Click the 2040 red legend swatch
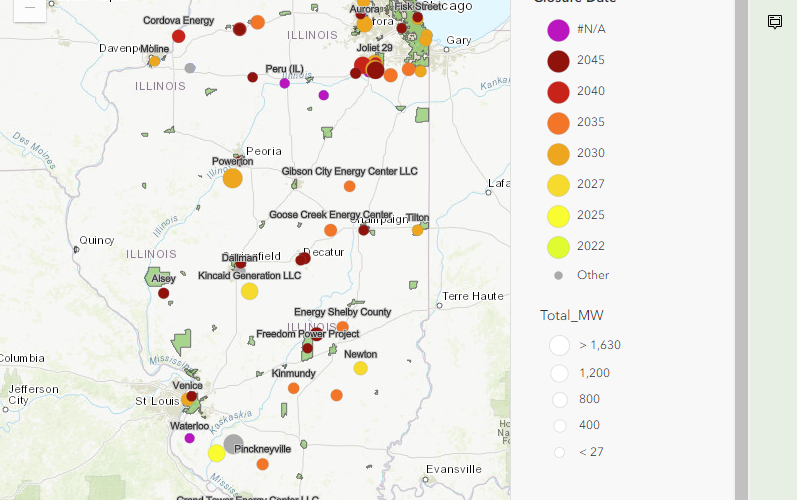This screenshot has height=500, width=797. (558, 92)
